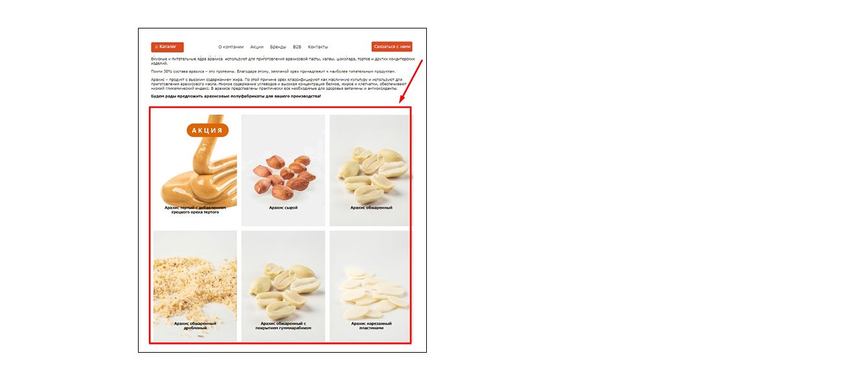
Task: Click the bold Будем рады предложить text line
Action: (236, 96)
